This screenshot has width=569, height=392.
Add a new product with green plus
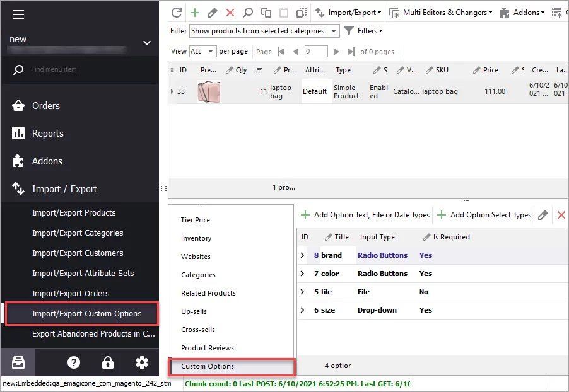pos(195,13)
